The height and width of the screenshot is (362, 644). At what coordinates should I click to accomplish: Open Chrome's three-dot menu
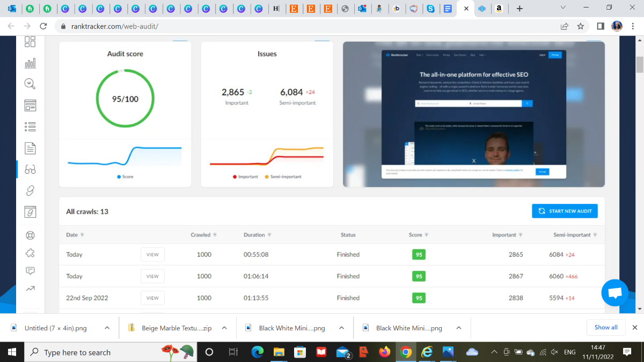tap(633, 26)
